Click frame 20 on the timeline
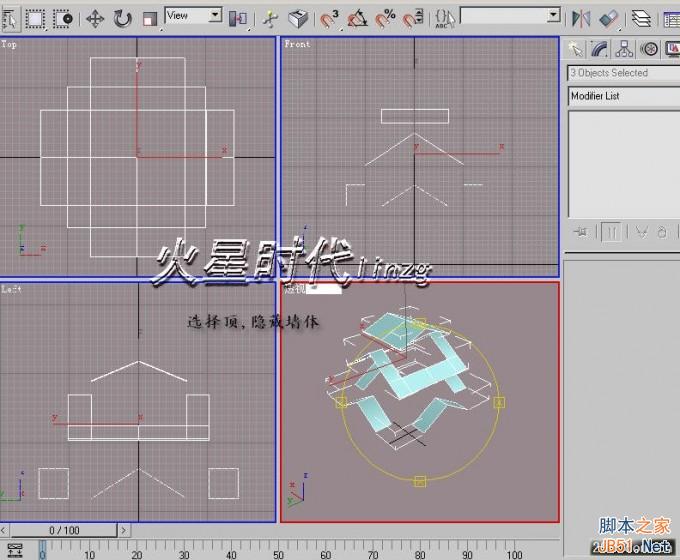The image size is (680, 560). pyautogui.click(x=137, y=554)
